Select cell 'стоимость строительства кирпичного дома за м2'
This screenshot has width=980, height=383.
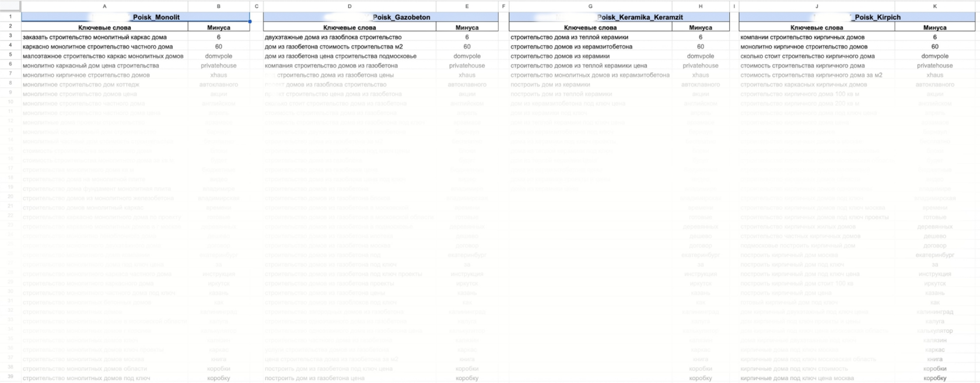pos(817,75)
